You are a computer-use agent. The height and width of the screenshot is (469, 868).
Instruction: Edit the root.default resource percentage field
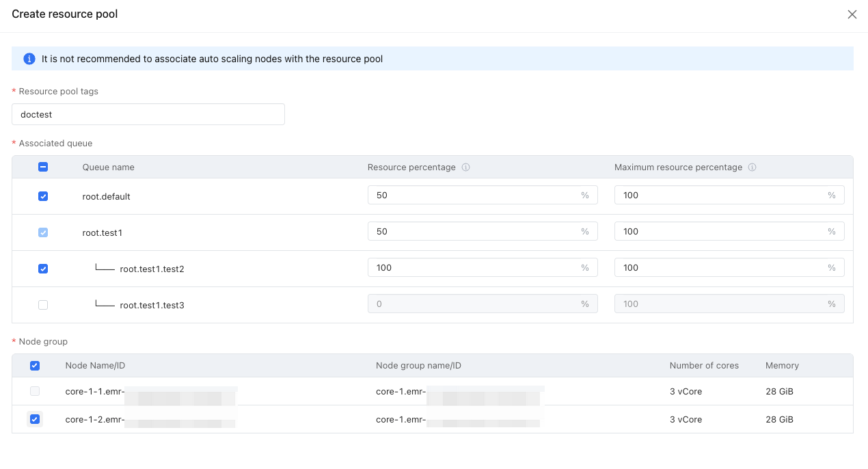point(483,195)
